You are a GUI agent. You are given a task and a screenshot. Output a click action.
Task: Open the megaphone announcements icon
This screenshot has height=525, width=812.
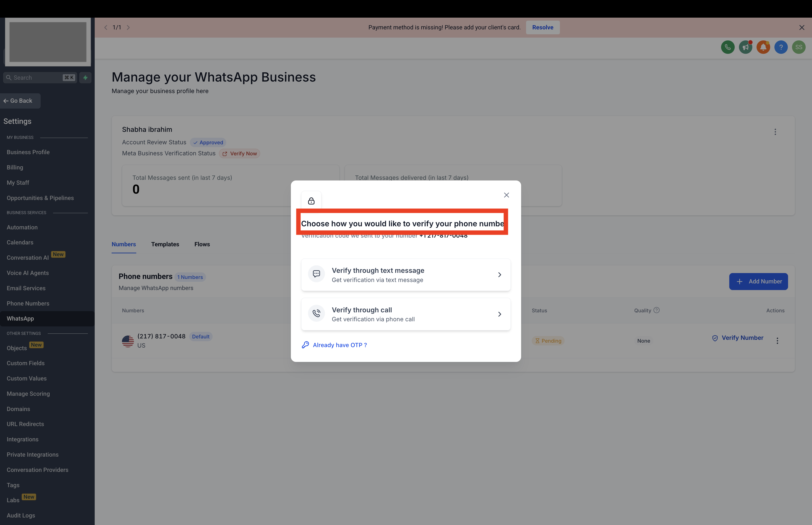tap(745, 47)
